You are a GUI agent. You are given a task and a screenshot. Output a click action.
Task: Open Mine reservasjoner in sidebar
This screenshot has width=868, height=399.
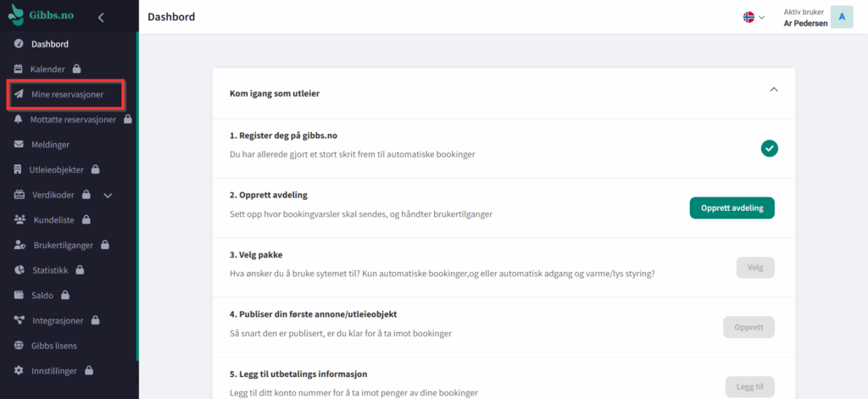(67, 94)
